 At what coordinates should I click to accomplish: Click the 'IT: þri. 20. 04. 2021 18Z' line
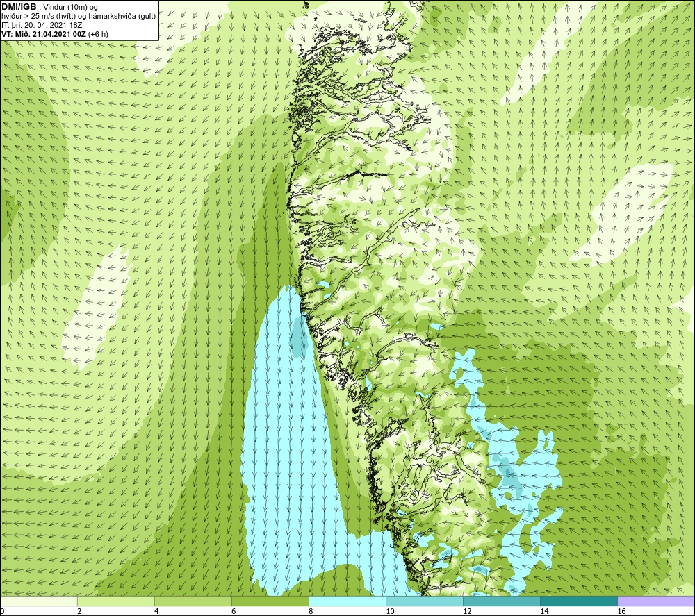click(x=42, y=25)
